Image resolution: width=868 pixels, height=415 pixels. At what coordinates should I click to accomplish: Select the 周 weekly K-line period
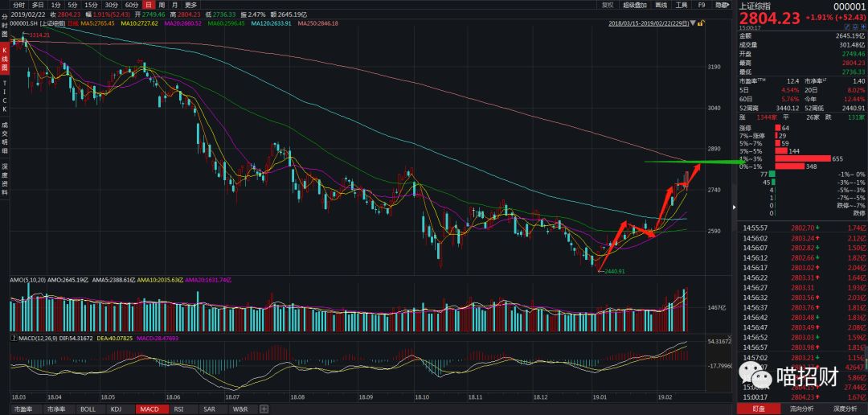[x=162, y=5]
